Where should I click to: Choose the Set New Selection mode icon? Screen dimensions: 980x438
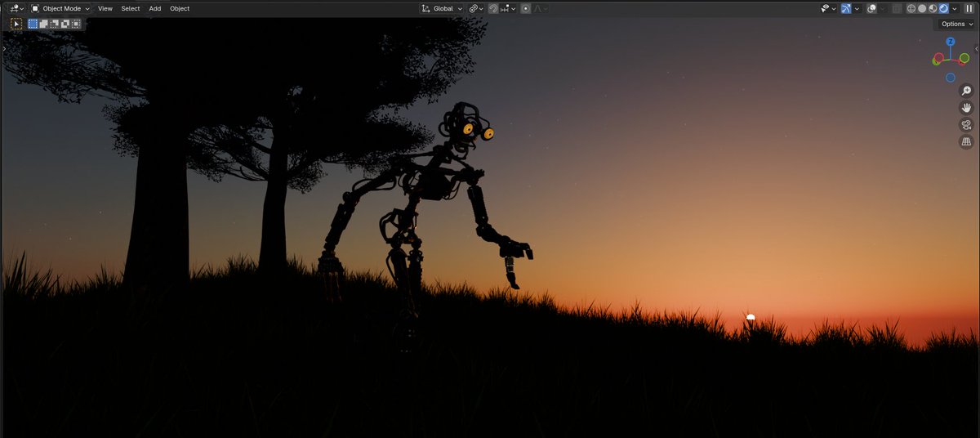click(33, 24)
